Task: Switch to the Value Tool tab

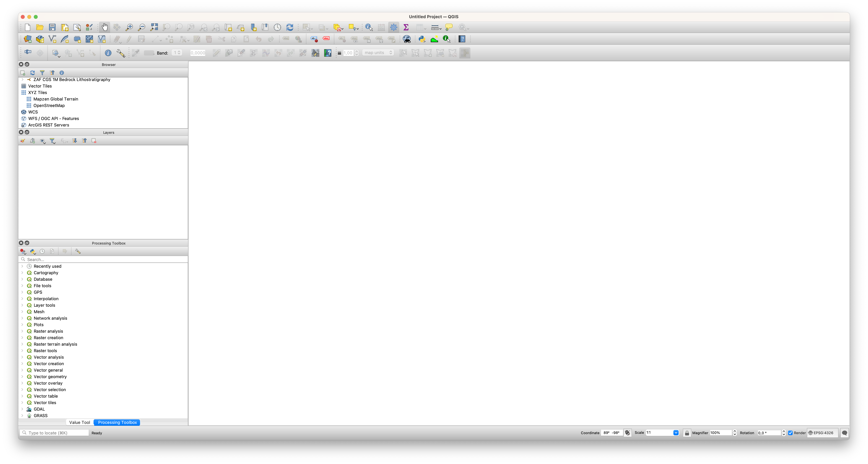Action: pyautogui.click(x=80, y=422)
